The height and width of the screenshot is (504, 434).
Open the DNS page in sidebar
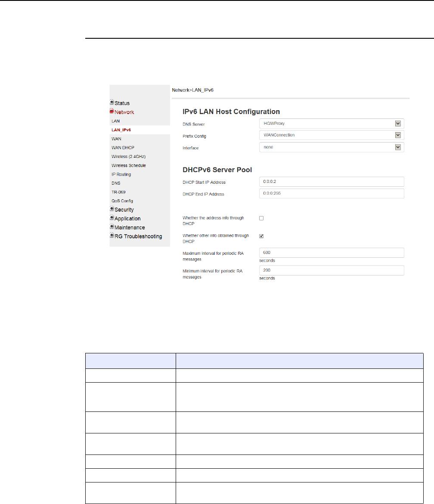click(116, 183)
